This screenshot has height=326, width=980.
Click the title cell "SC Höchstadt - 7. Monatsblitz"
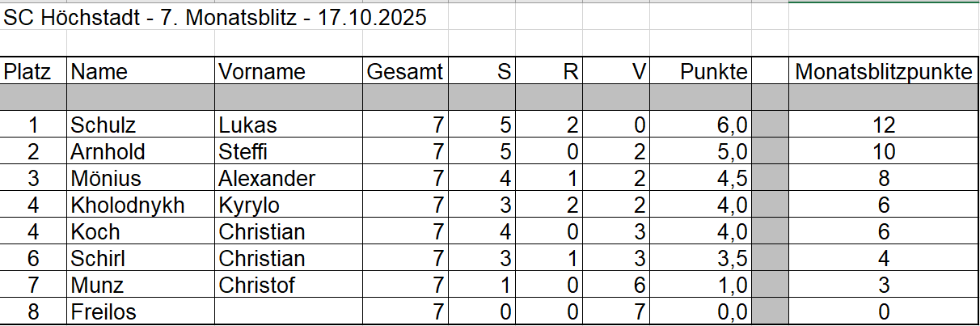[215, 18]
